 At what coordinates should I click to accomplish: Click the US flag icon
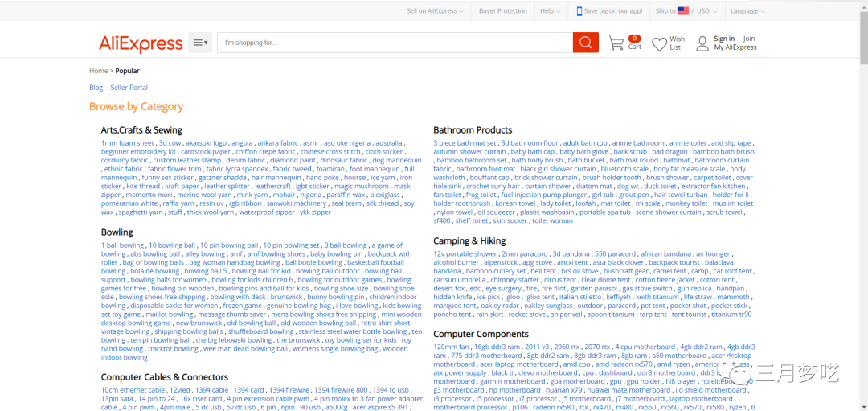[x=683, y=11]
